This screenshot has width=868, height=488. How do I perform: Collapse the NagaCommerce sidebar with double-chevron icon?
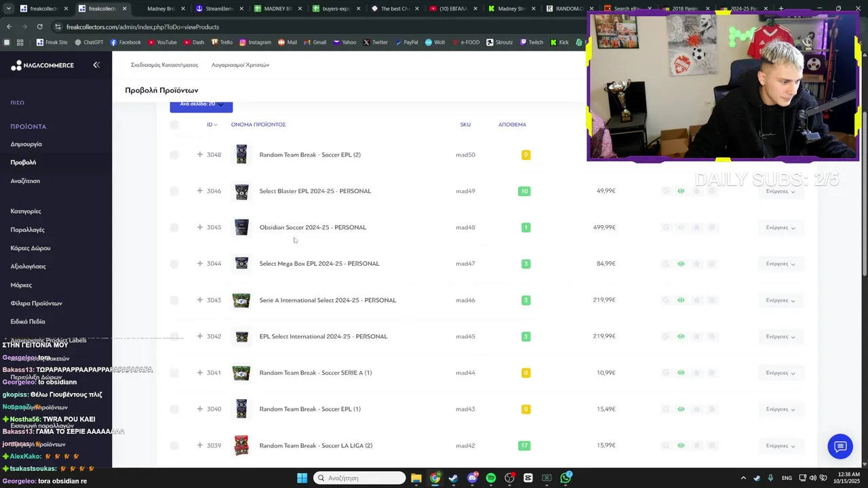coord(96,64)
